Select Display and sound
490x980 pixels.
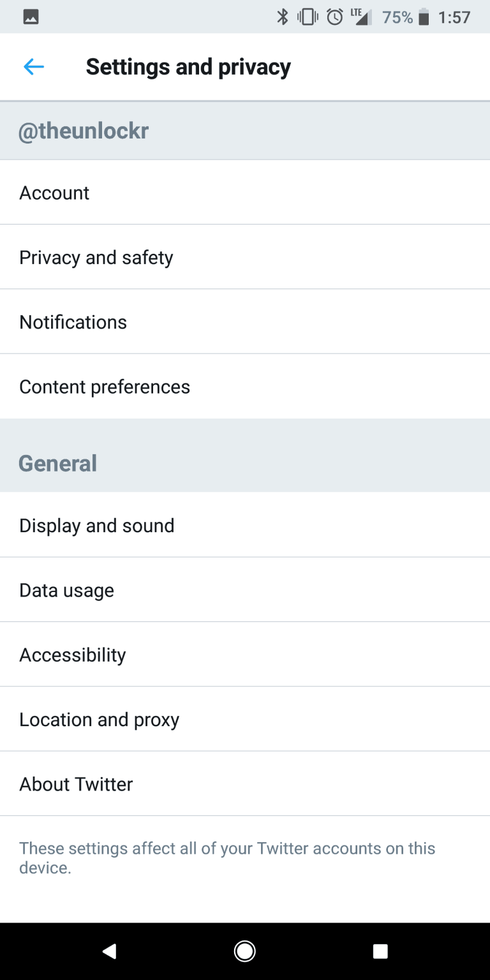click(x=245, y=525)
